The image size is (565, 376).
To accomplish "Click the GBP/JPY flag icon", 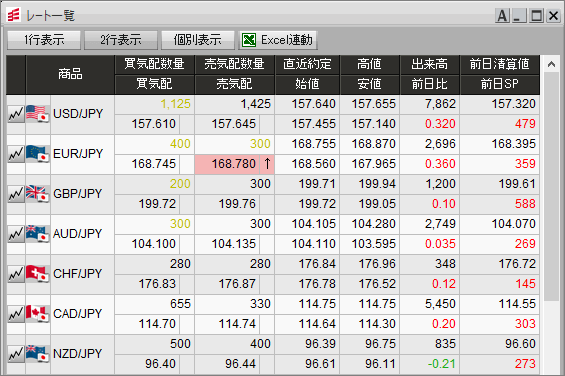I will coord(37,194).
